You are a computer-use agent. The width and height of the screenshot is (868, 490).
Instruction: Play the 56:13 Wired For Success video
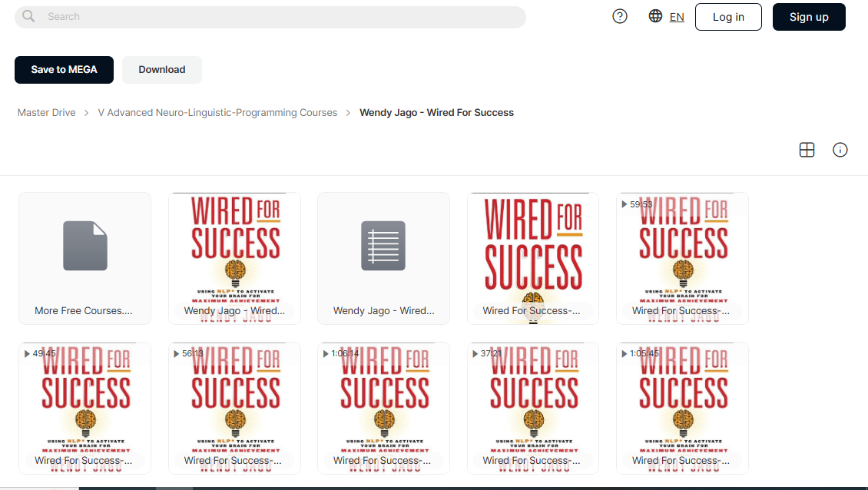click(235, 408)
